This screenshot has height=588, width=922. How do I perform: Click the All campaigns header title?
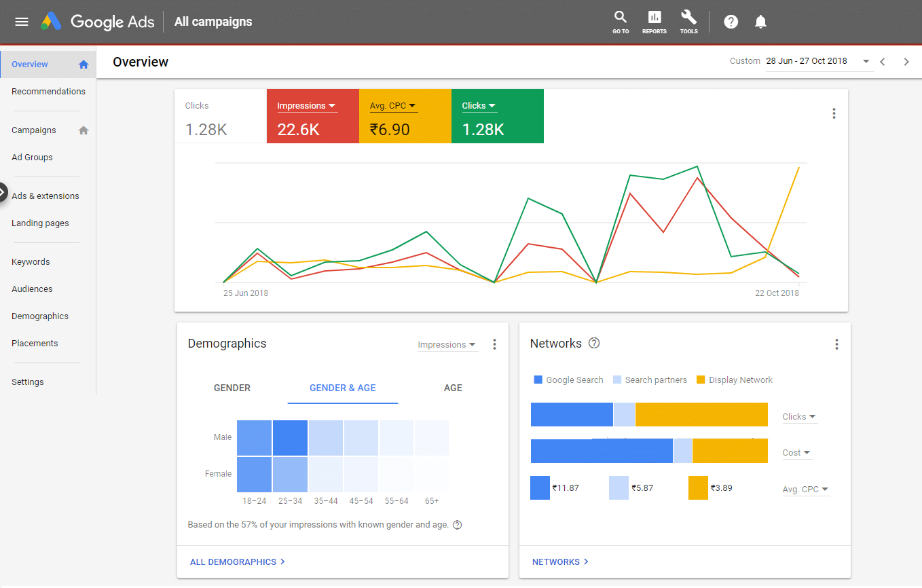[213, 22]
